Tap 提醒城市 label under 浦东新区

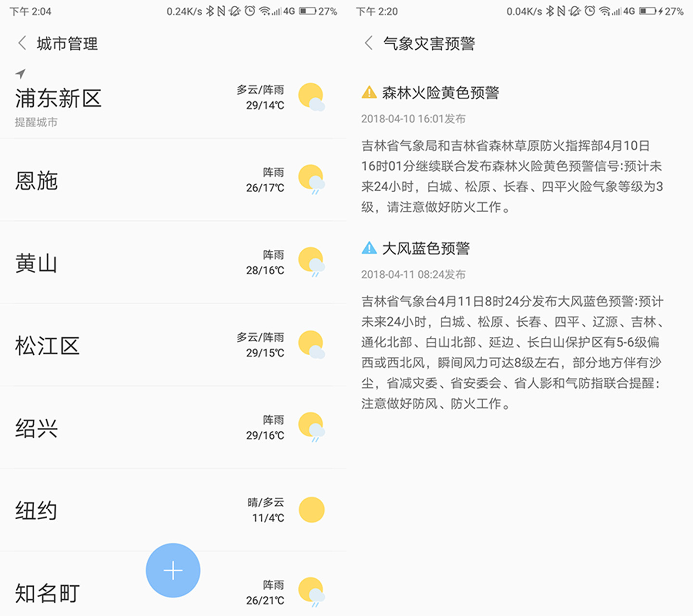click(x=36, y=122)
